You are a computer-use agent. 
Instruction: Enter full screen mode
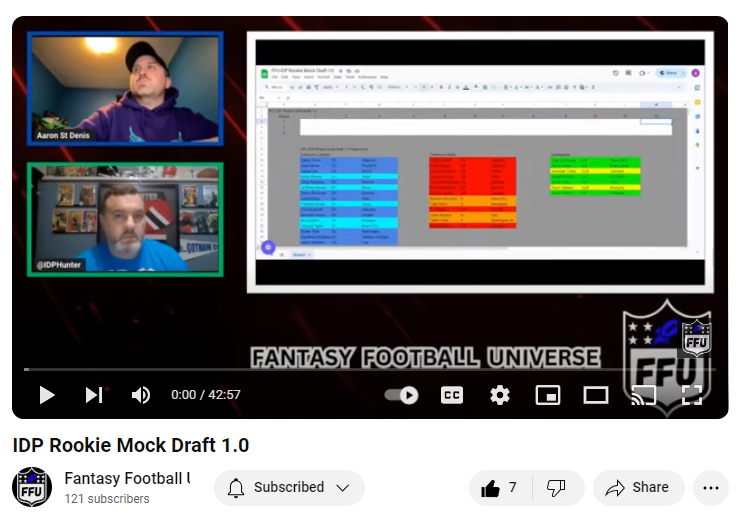coord(691,395)
